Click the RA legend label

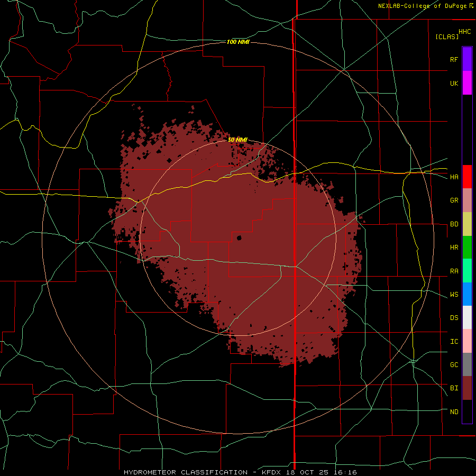(x=454, y=271)
